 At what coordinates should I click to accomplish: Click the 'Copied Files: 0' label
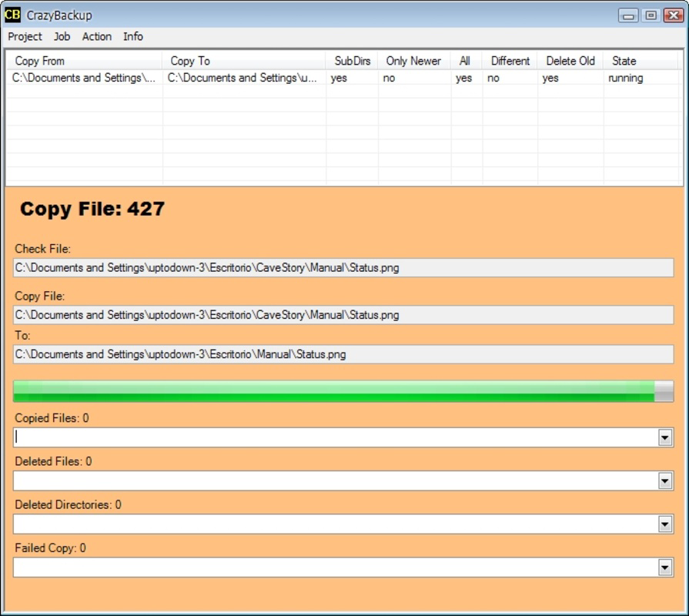click(x=52, y=418)
